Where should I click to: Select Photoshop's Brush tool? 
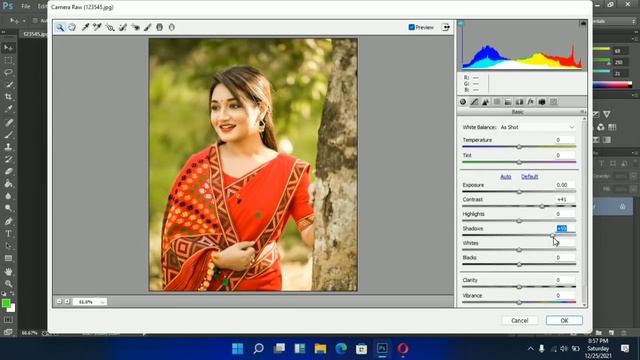click(8, 135)
